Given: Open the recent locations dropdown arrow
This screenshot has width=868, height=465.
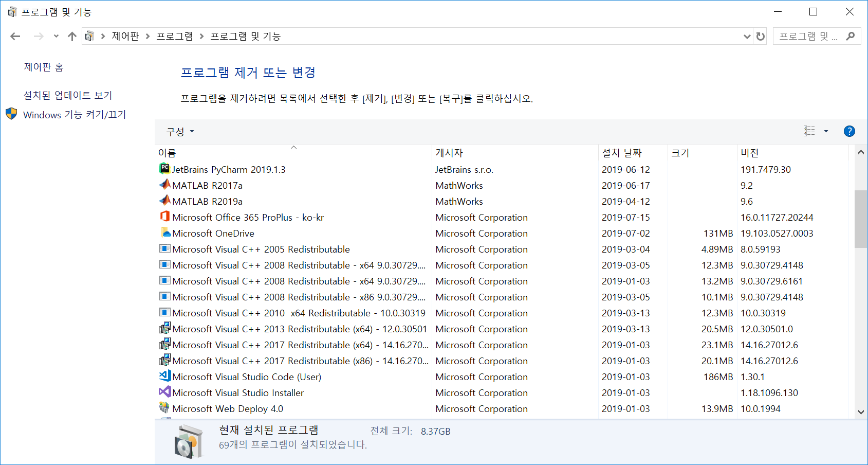Looking at the screenshot, I should 56,36.
